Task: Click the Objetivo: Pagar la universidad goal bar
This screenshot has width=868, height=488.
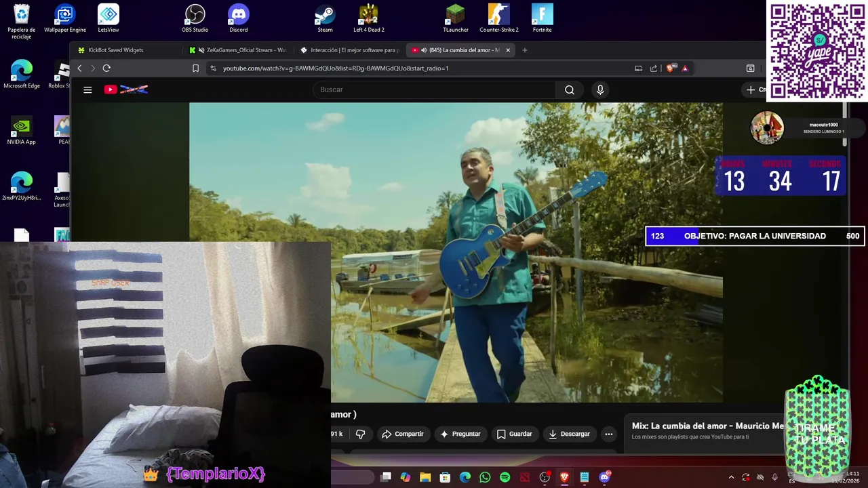Action: (755, 236)
